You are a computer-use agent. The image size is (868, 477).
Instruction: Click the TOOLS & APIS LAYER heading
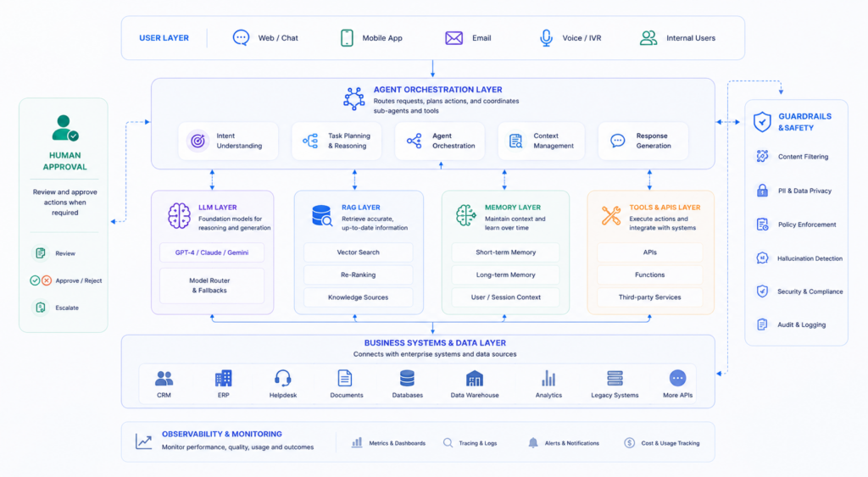click(665, 208)
